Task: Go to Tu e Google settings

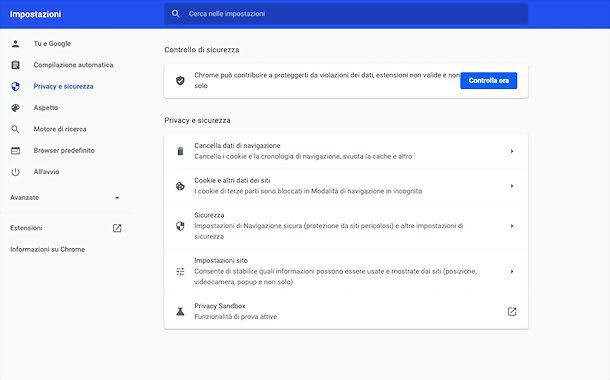Action: coord(52,44)
